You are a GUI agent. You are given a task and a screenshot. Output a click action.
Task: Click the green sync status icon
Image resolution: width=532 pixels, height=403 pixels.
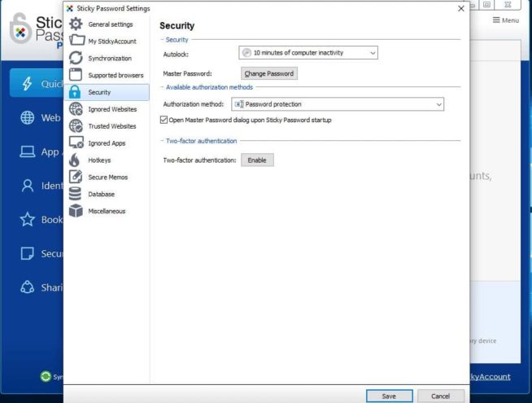pos(46,376)
